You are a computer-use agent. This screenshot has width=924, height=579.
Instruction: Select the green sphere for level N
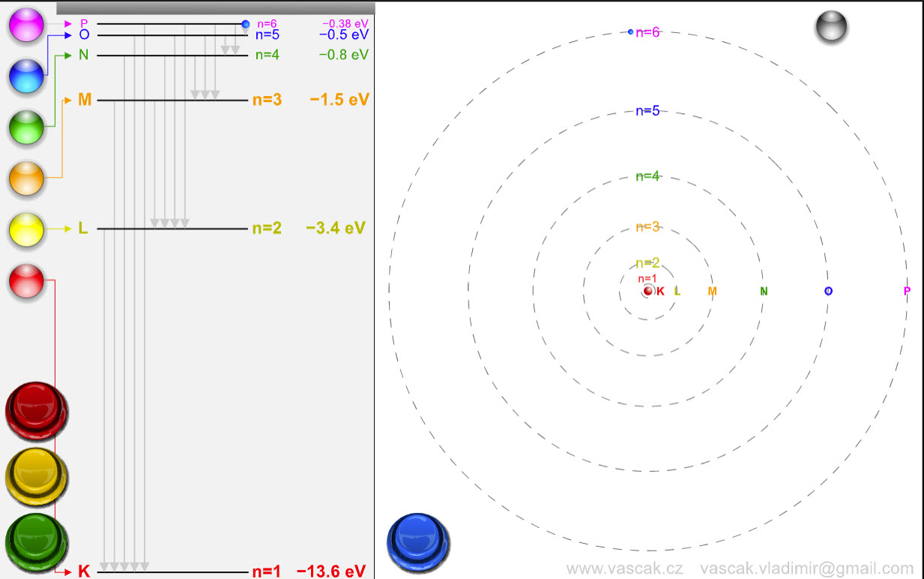pos(25,127)
